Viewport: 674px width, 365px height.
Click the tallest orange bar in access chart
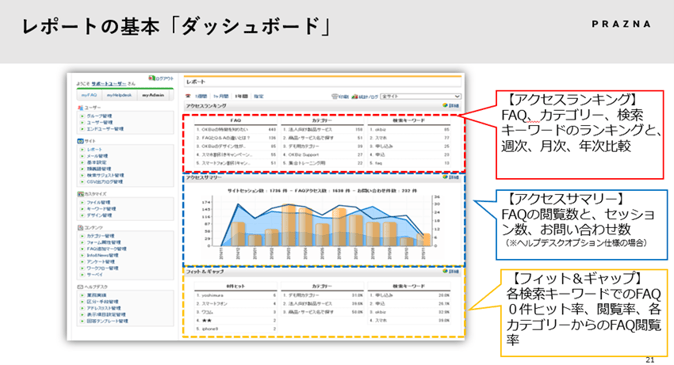288,225
